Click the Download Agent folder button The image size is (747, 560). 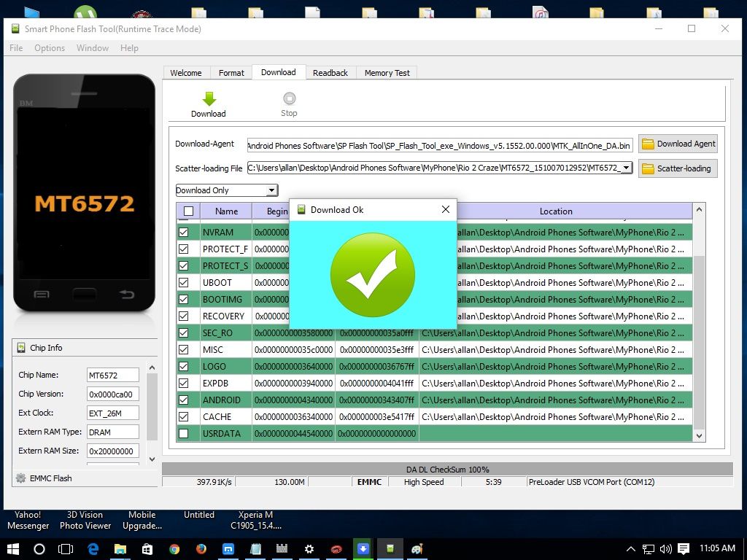[x=678, y=144]
